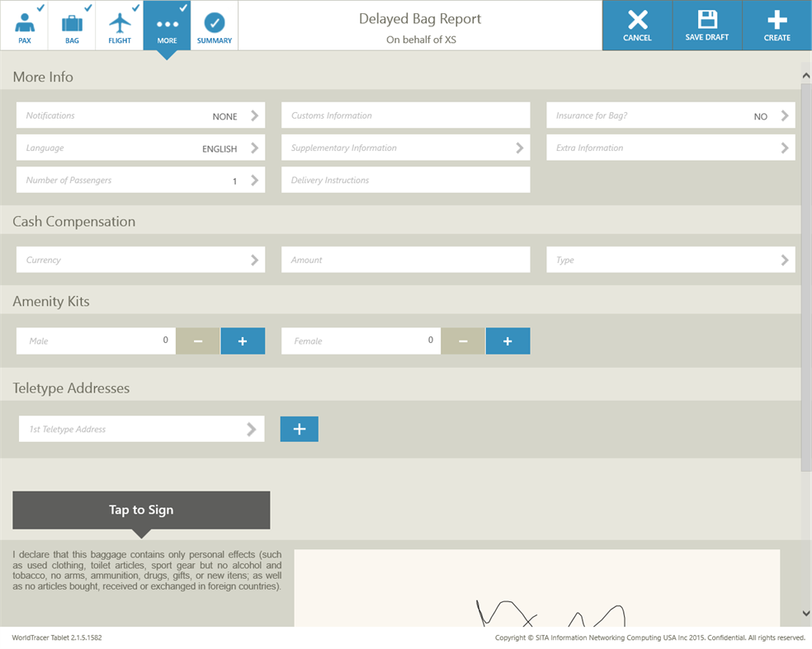Click the Female amenity kit field
The image size is (812, 649).
(361, 341)
